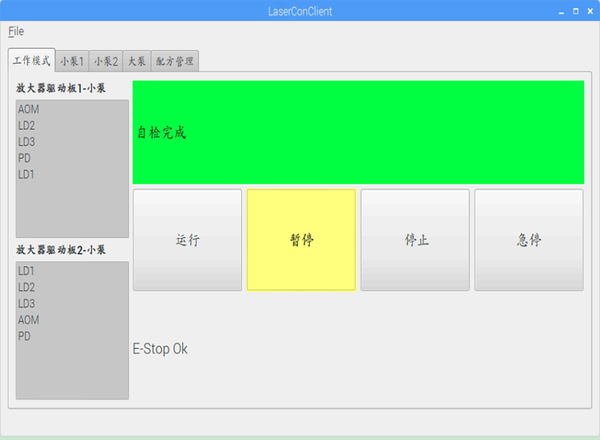Open the 小泵1 tab

point(72,61)
